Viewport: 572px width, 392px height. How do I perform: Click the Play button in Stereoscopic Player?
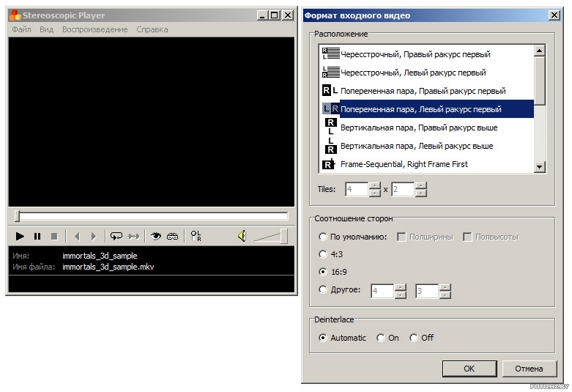point(20,237)
